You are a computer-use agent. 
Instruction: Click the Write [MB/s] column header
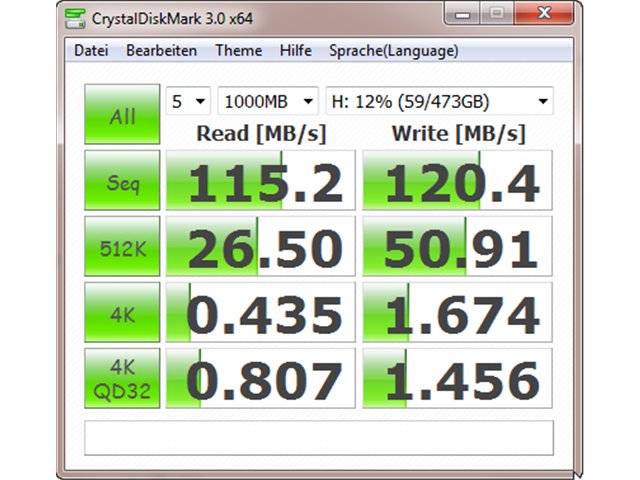(x=458, y=134)
